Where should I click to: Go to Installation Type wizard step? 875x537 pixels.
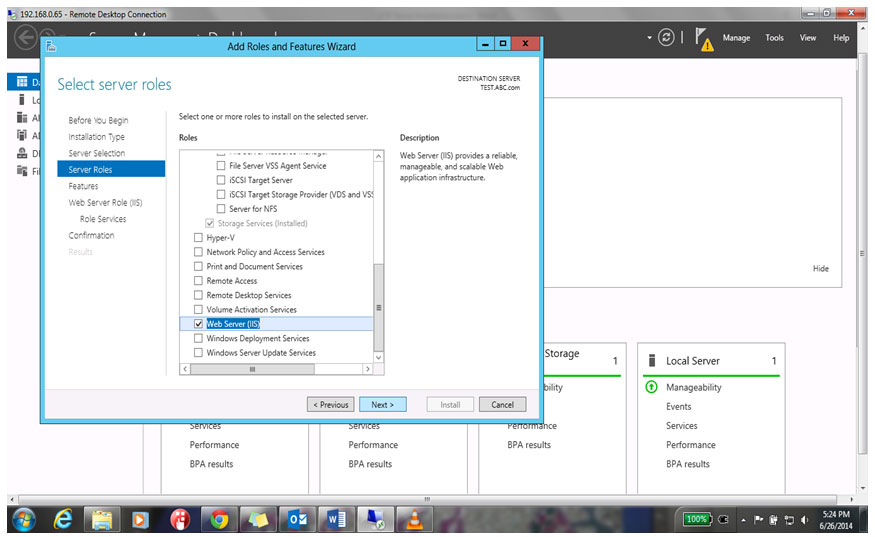coord(97,137)
